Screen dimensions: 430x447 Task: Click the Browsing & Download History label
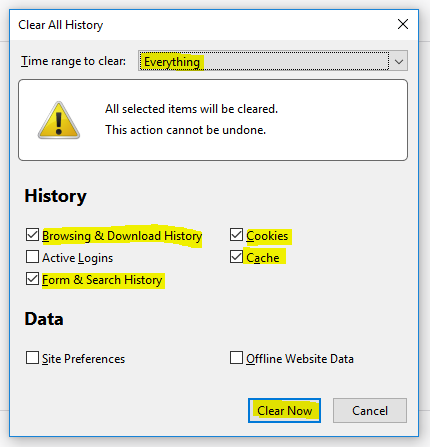tap(122, 236)
